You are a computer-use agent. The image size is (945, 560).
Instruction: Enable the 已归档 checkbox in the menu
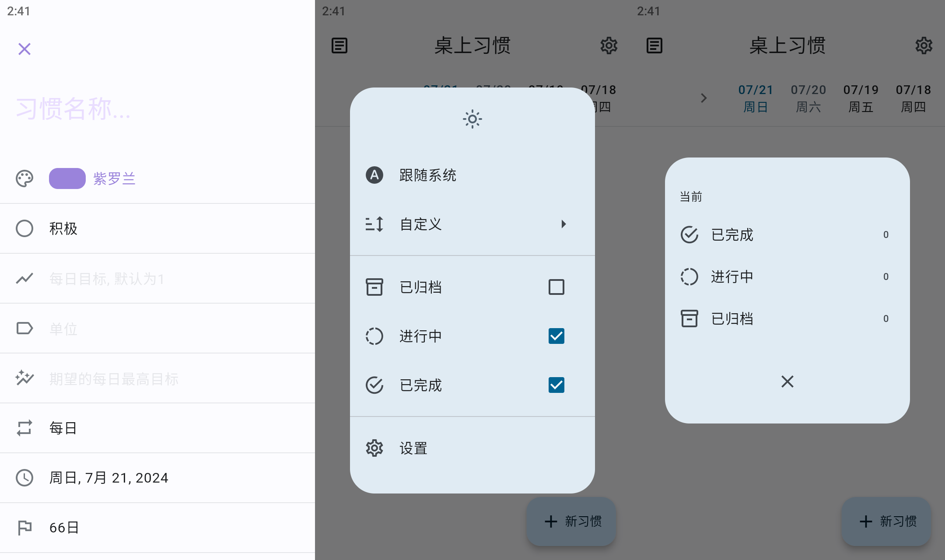click(x=556, y=287)
